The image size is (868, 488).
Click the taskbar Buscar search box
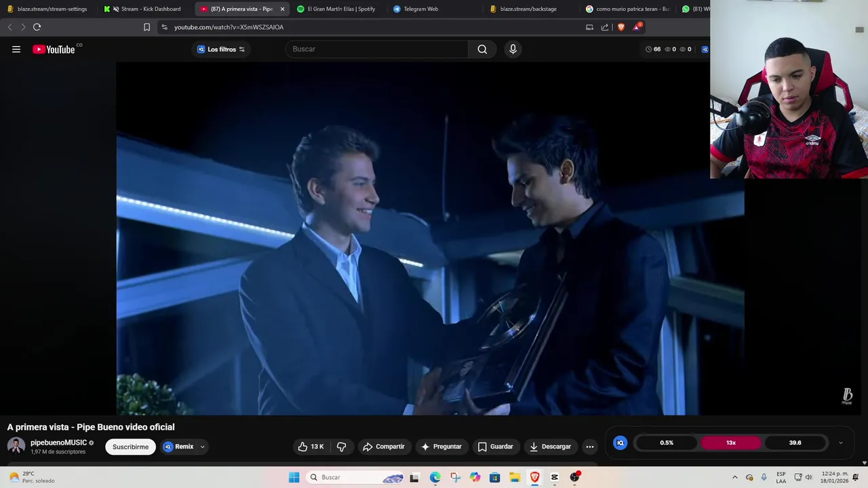pos(355,477)
